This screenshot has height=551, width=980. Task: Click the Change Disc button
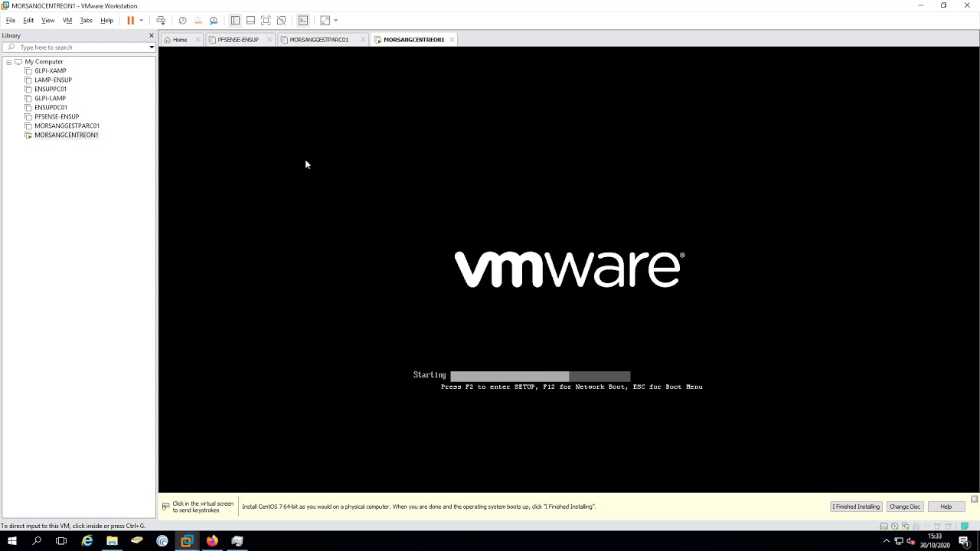(x=904, y=507)
